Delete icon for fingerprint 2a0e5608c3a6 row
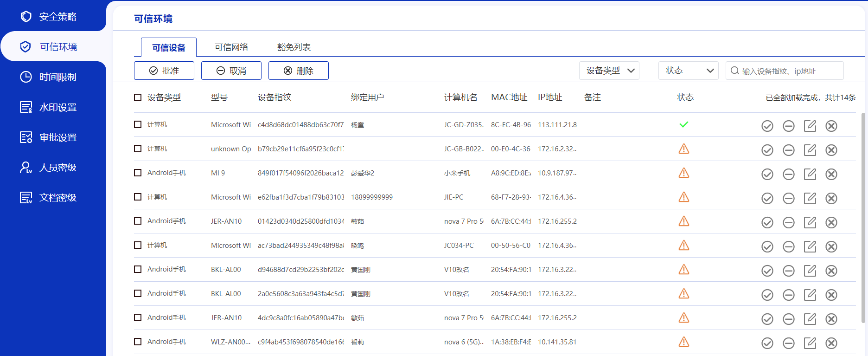The width and height of the screenshot is (868, 356). tap(831, 295)
